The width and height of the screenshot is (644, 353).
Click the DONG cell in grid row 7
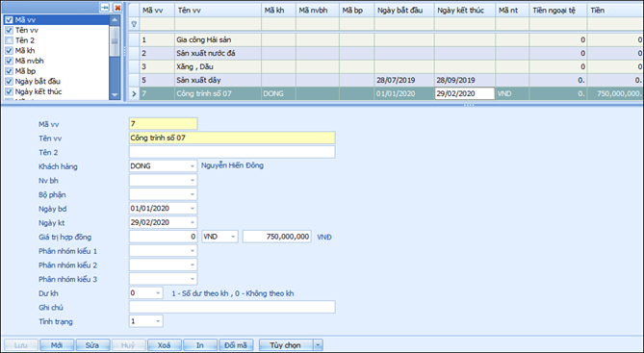click(278, 93)
